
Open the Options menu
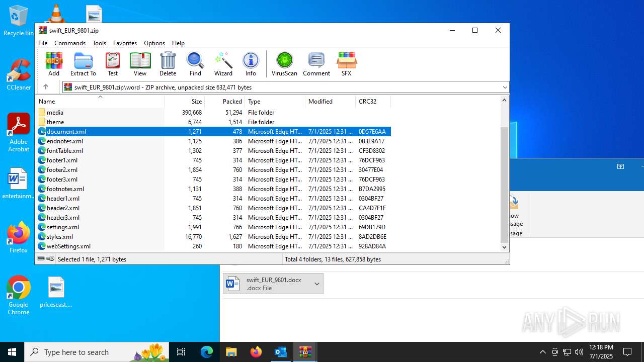154,43
